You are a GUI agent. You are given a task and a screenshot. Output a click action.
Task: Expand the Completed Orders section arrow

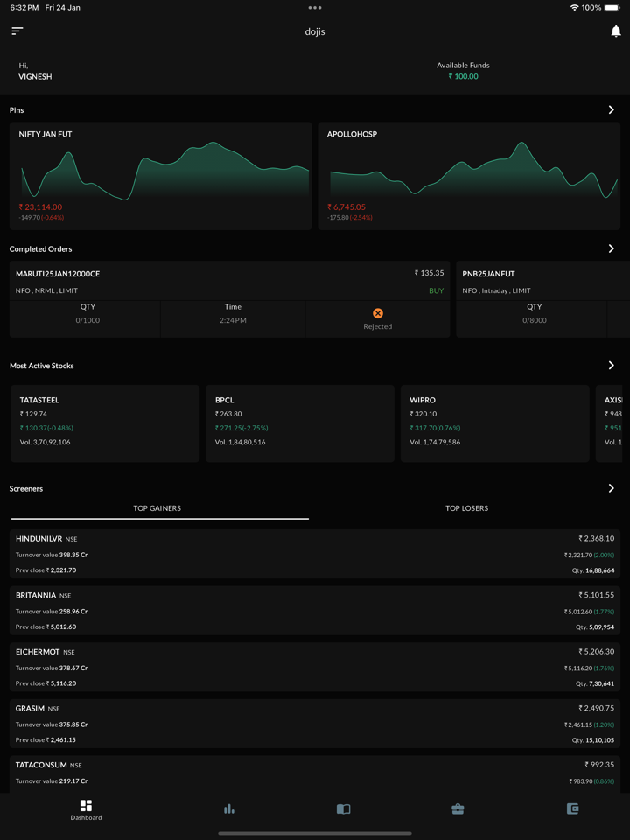coord(611,248)
